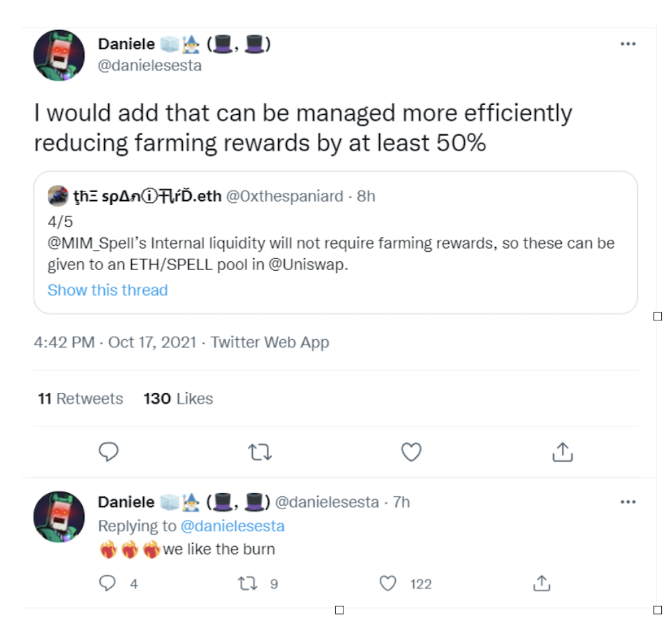Share the 'we like the burn' reply
The width and height of the screenshot is (672, 620).
point(542,583)
